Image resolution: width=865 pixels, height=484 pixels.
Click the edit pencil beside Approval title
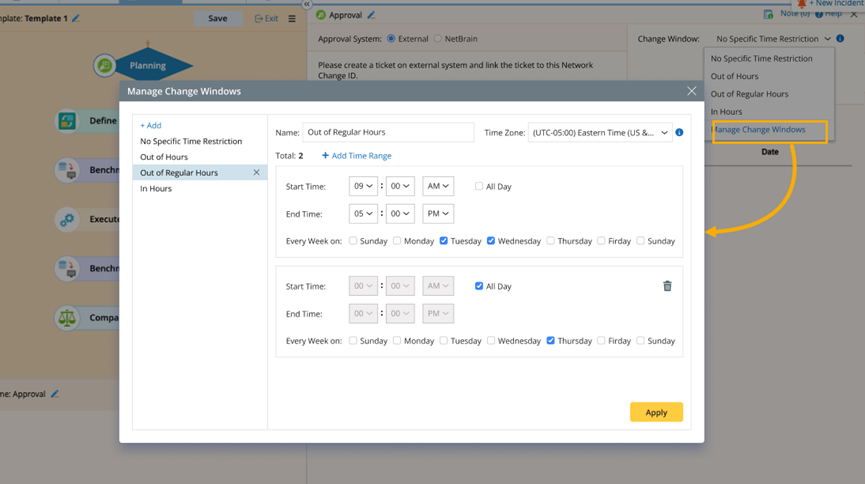coord(372,15)
